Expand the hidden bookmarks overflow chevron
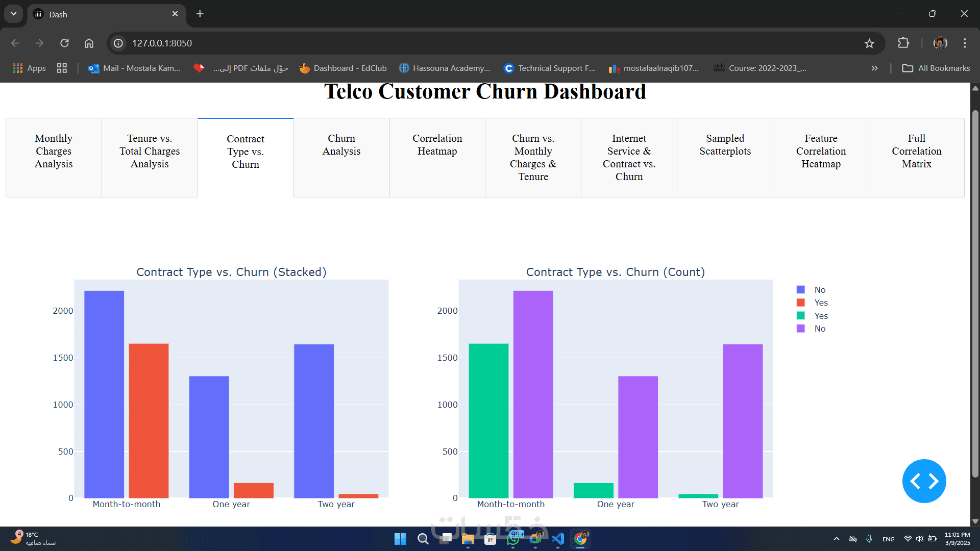 click(874, 68)
